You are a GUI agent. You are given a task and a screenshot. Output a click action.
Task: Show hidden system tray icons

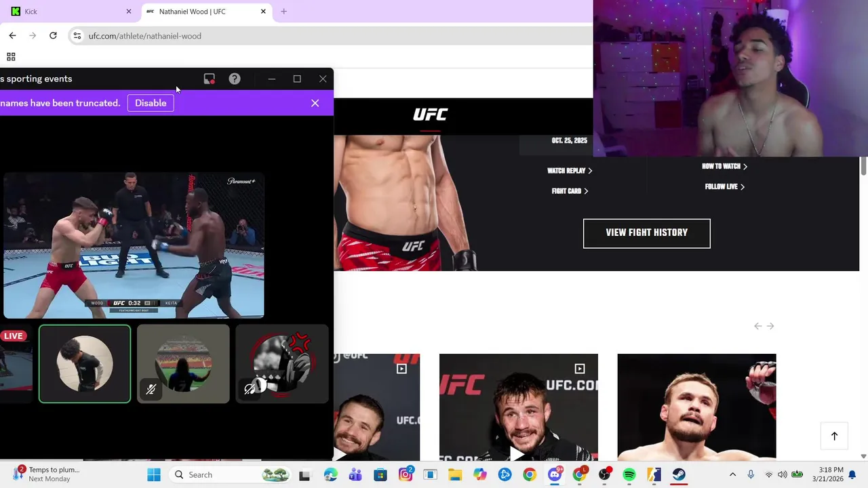coord(732,474)
